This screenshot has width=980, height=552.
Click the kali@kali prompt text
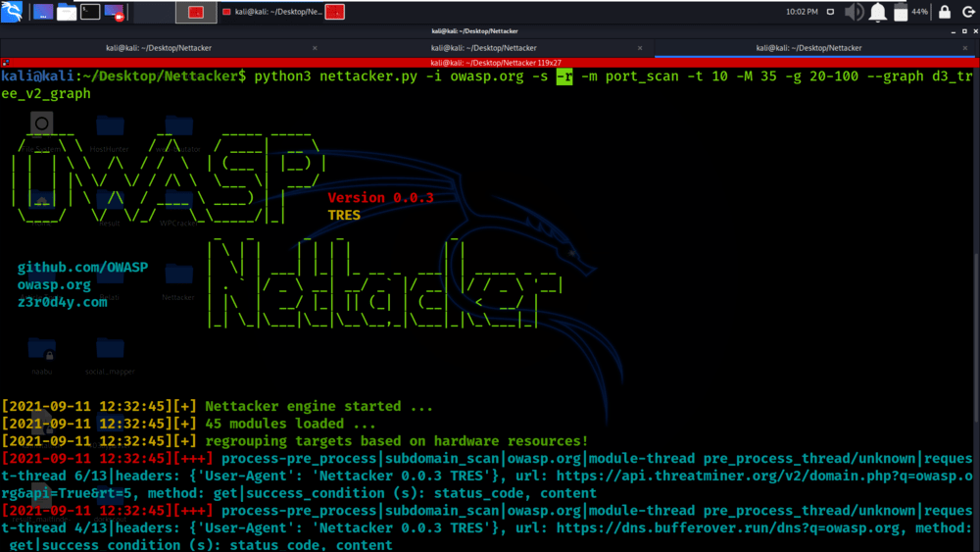point(37,76)
